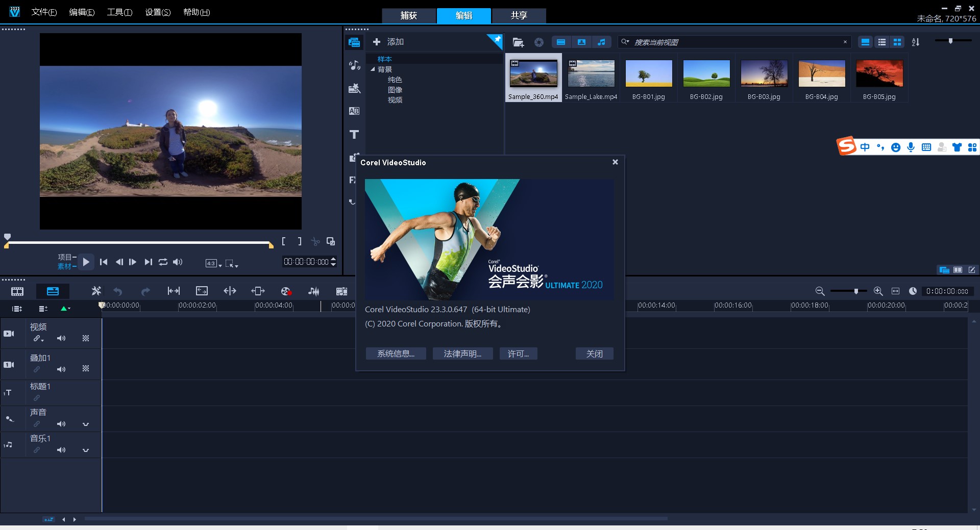
Task: Switch to the 共享 share tab
Action: point(519,15)
